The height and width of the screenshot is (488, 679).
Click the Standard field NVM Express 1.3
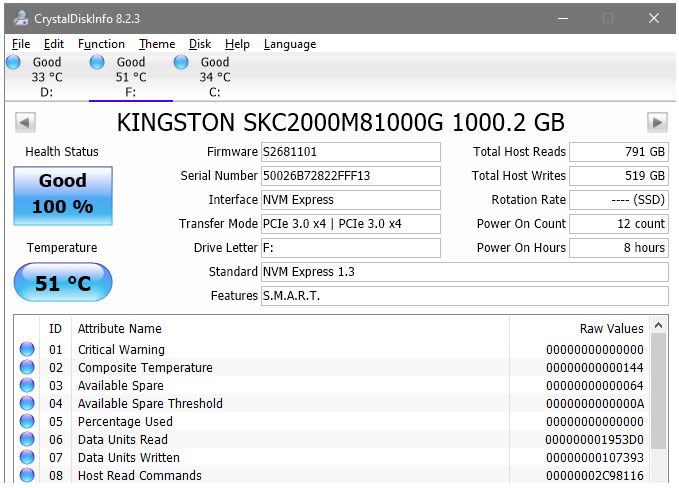(465, 272)
